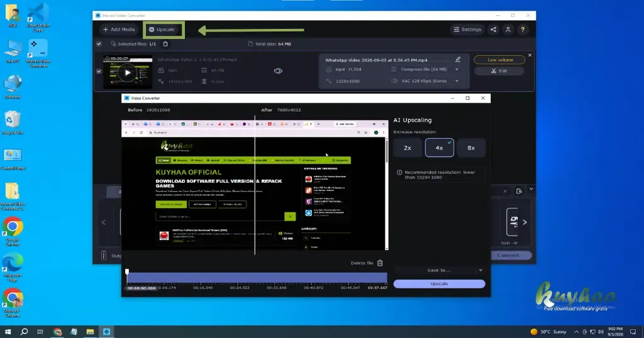Image resolution: width=644 pixels, height=338 pixels.
Task: Click the Low volume button
Action: click(499, 60)
